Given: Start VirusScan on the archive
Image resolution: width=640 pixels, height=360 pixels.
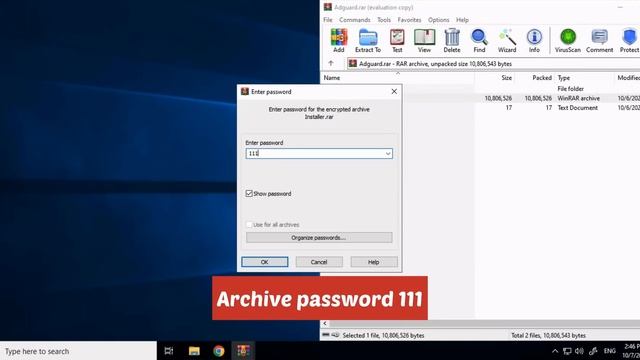Looking at the screenshot, I should tap(568, 40).
